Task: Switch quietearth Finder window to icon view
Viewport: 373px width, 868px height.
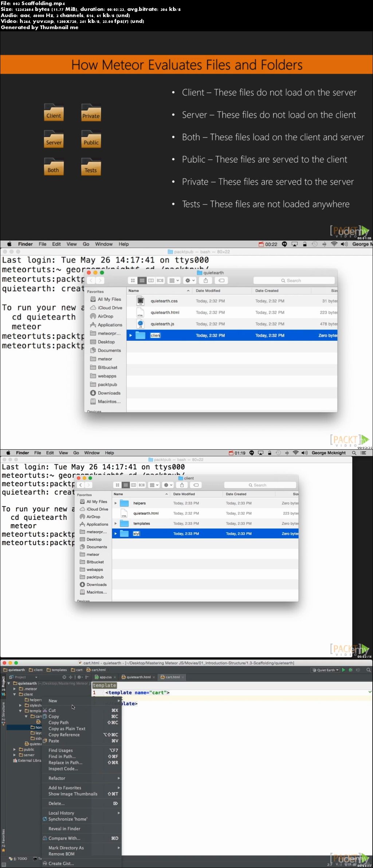Action: [x=133, y=280]
